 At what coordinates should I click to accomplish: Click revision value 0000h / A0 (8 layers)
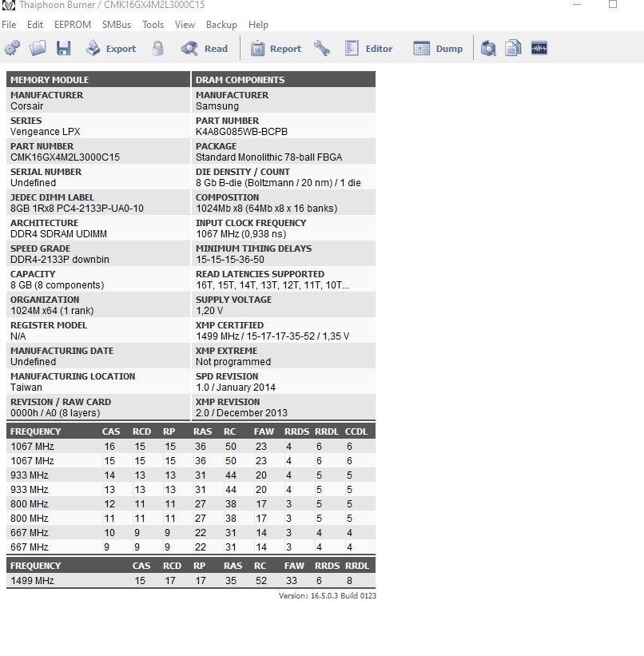click(55, 413)
